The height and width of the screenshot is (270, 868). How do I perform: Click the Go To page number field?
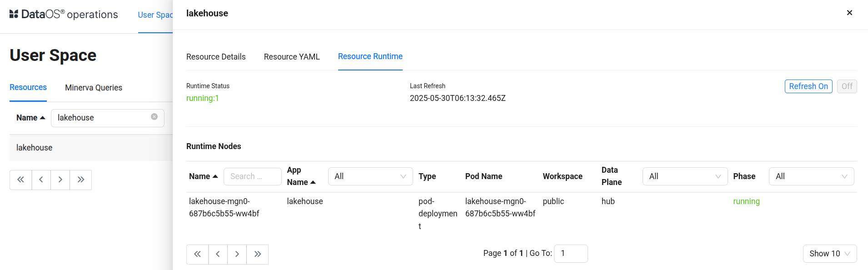571,254
